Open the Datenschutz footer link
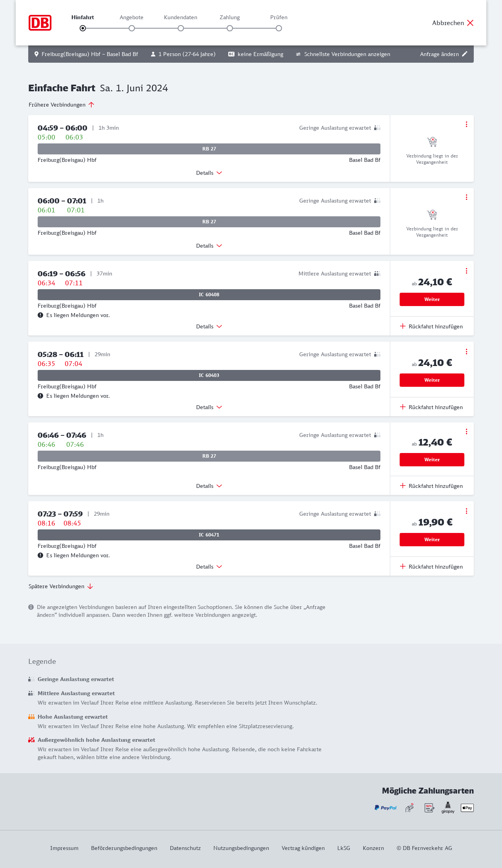The image size is (502, 868). pyautogui.click(x=185, y=848)
